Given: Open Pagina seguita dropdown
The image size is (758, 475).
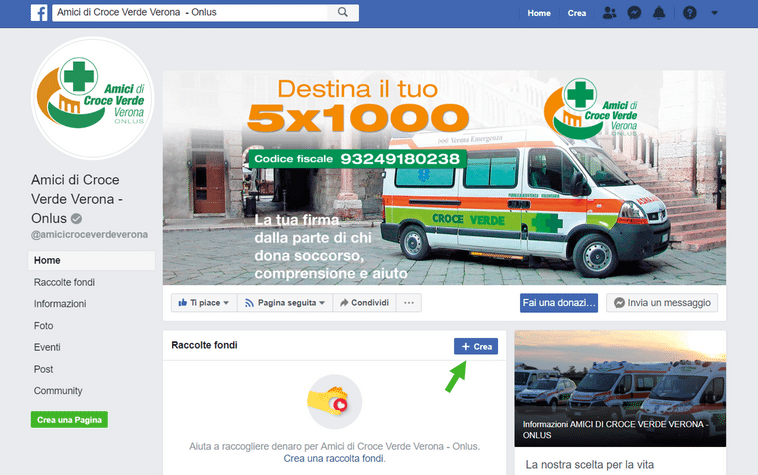Looking at the screenshot, I should click(285, 303).
